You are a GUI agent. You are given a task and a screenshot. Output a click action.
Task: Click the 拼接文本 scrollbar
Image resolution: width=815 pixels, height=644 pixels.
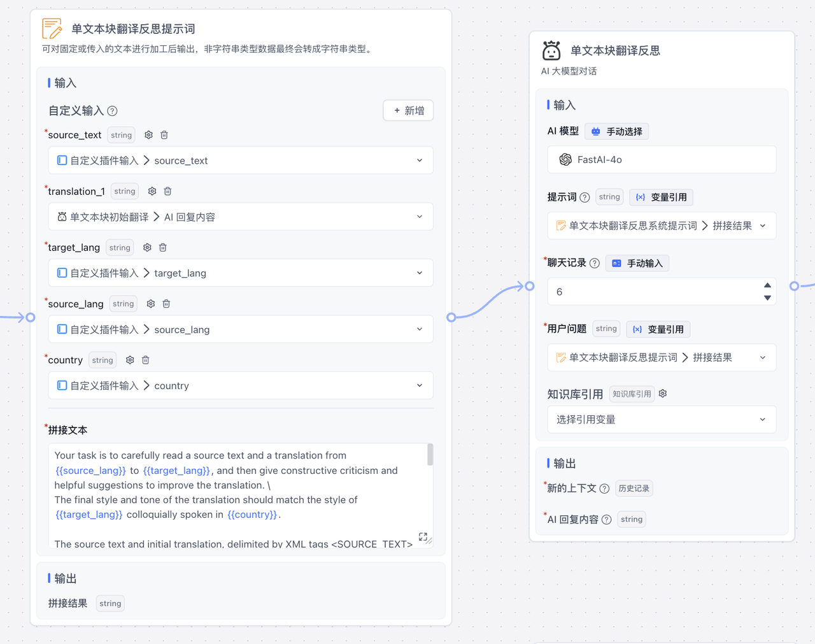pyautogui.click(x=430, y=455)
